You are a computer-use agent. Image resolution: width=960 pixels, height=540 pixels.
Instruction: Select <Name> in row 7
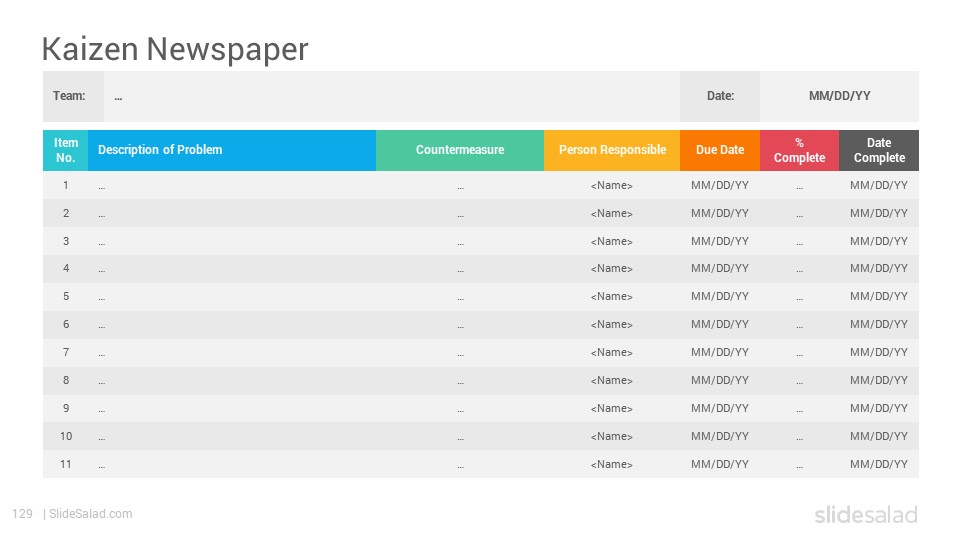(x=612, y=353)
